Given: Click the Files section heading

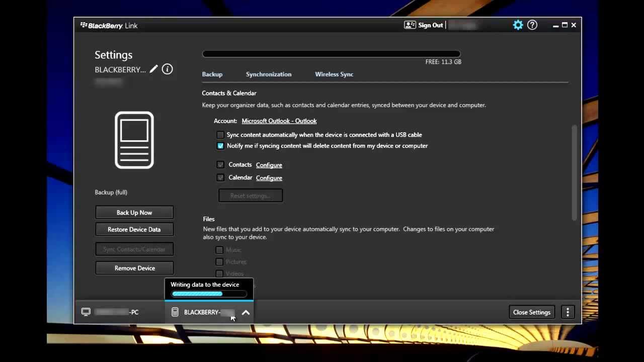Looking at the screenshot, I should tap(209, 219).
